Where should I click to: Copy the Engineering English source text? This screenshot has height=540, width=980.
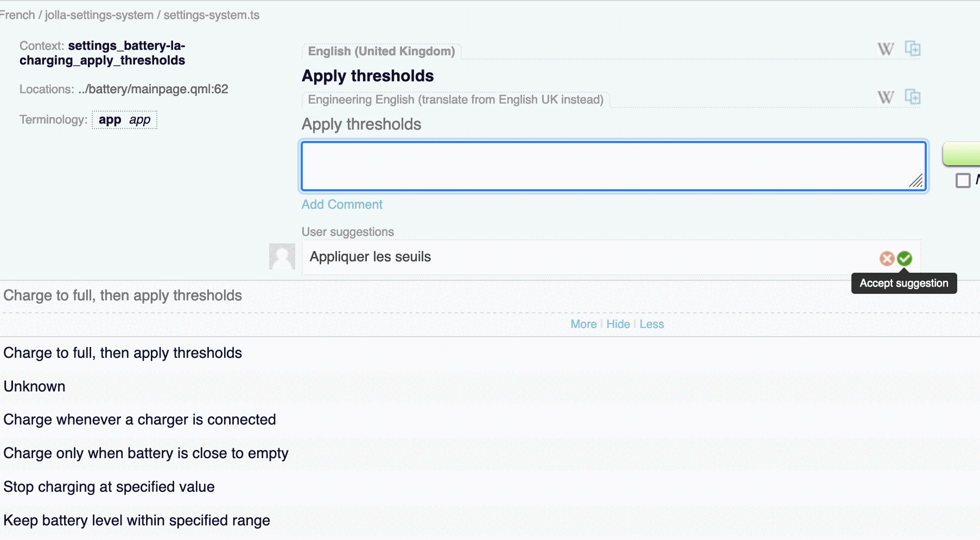click(912, 97)
